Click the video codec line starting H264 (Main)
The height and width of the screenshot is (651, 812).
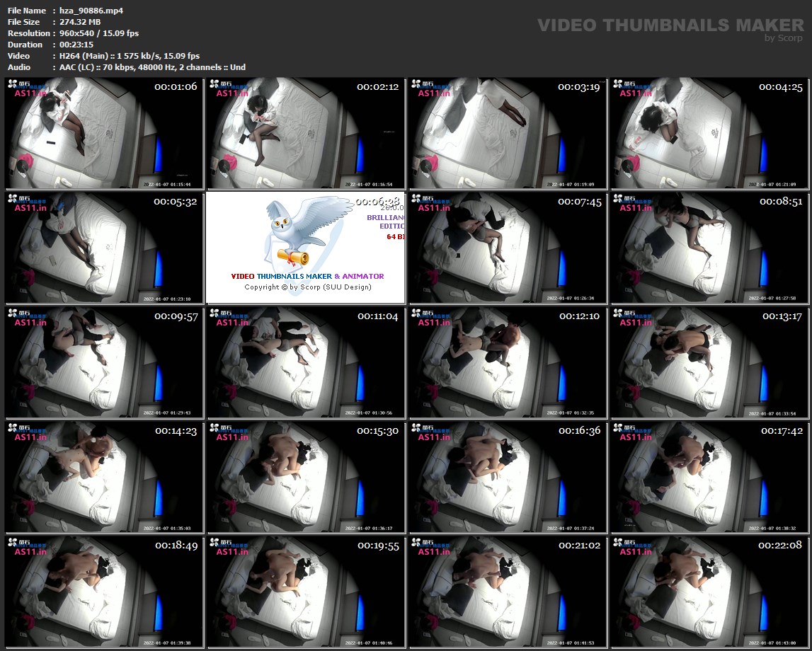click(130, 56)
